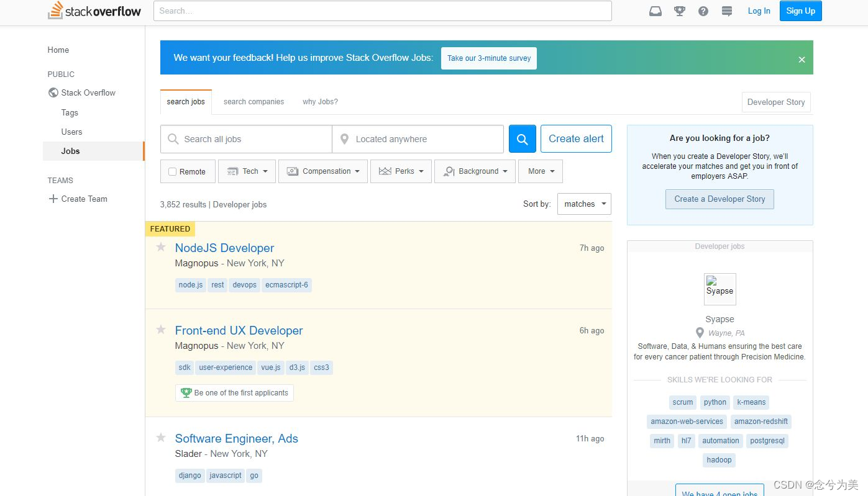Image resolution: width=868 pixels, height=496 pixels.
Task: Open the help question mark icon
Action: 703,11
